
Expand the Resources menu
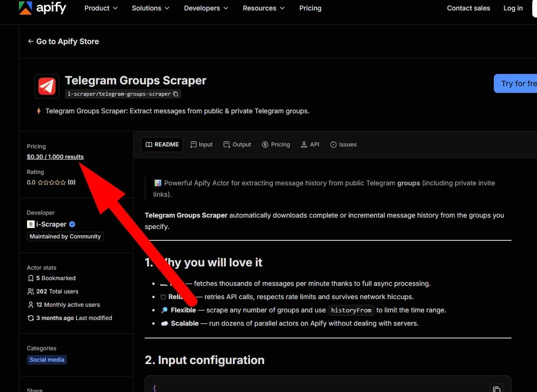(263, 8)
